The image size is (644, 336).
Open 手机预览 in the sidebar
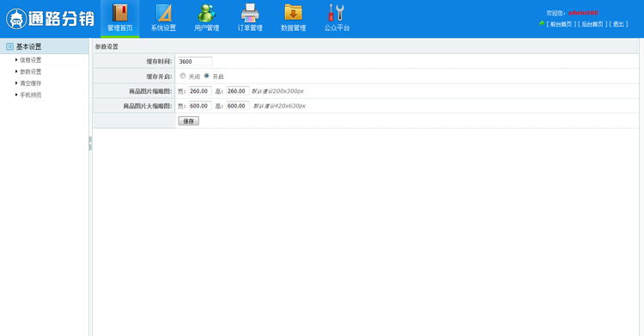pos(30,95)
